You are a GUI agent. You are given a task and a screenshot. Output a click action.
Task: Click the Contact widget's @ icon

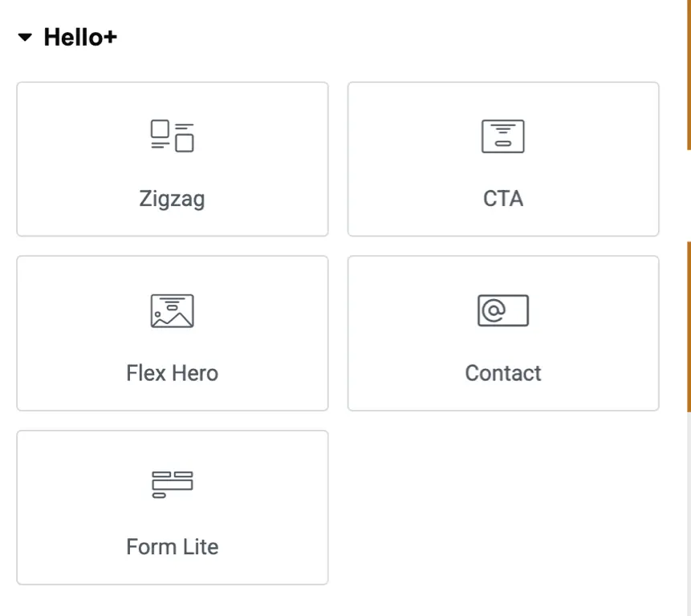click(503, 312)
